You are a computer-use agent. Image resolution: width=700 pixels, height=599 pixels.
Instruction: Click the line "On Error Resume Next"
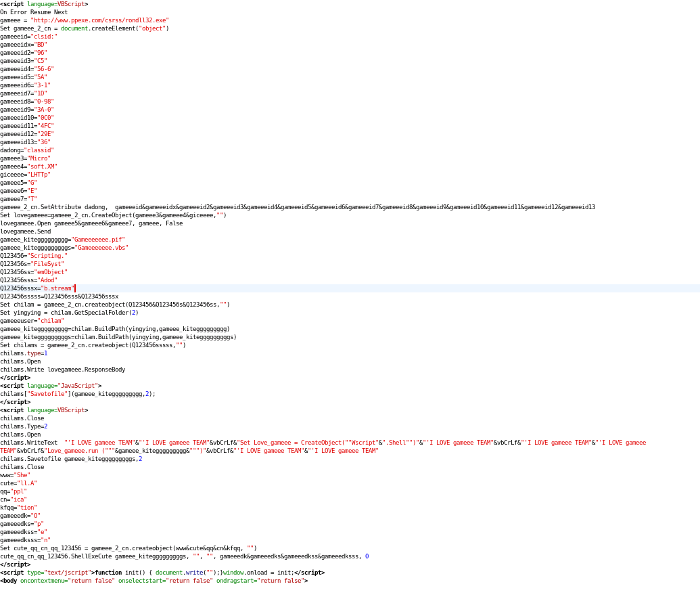click(34, 12)
